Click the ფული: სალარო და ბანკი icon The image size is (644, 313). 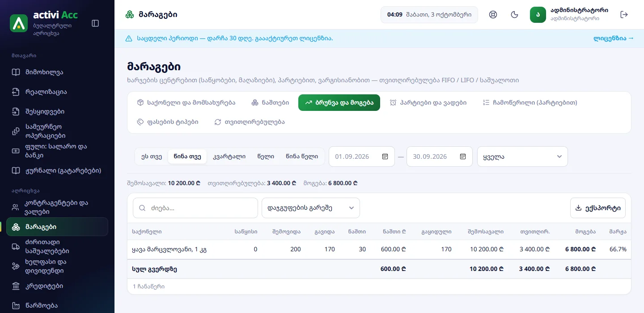pos(16,151)
